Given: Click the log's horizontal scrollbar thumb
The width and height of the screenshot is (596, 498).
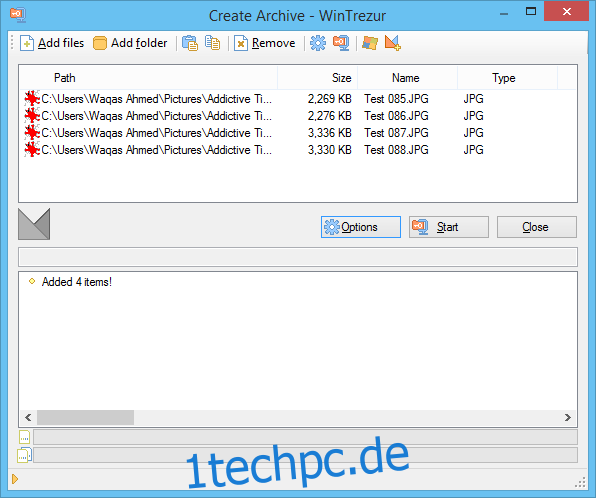Looking at the screenshot, I should (x=85, y=417).
